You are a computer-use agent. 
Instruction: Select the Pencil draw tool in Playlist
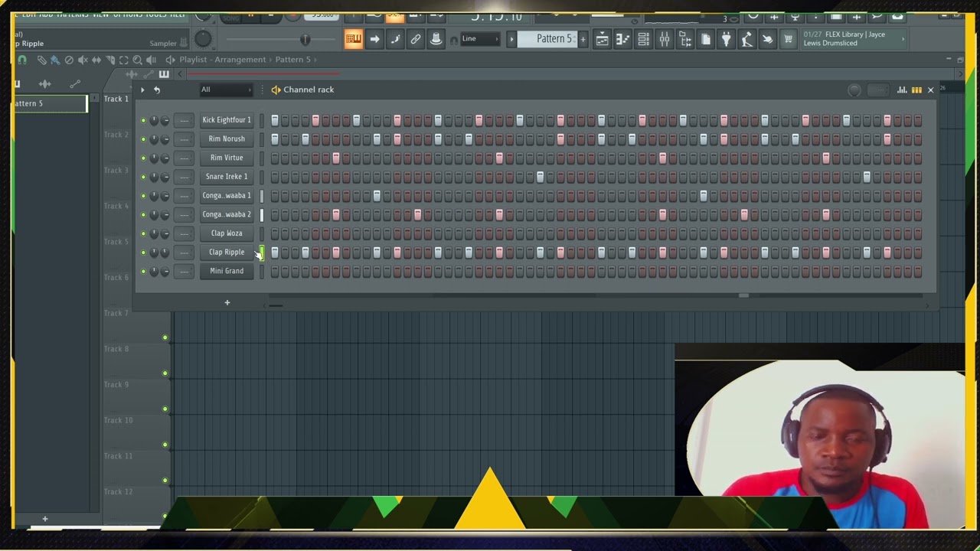click(41, 60)
